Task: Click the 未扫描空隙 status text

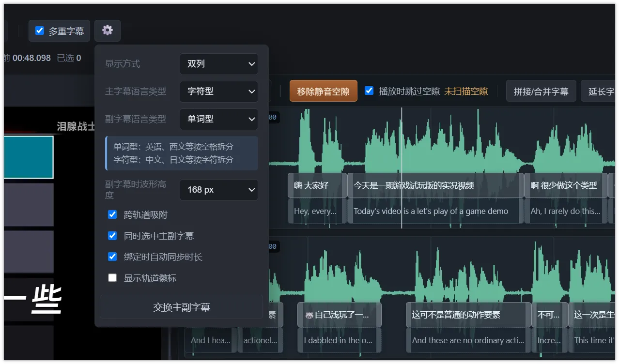Action: (x=466, y=91)
